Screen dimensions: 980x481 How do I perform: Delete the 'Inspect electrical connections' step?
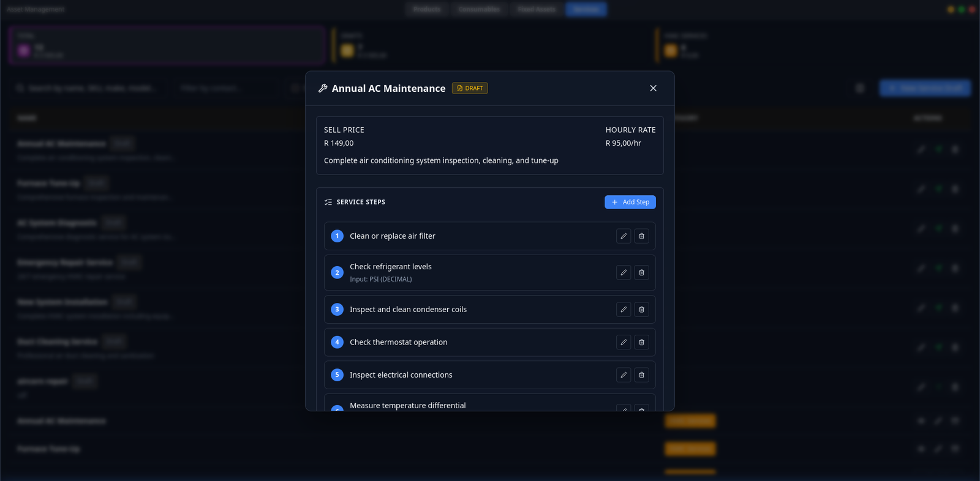641,375
